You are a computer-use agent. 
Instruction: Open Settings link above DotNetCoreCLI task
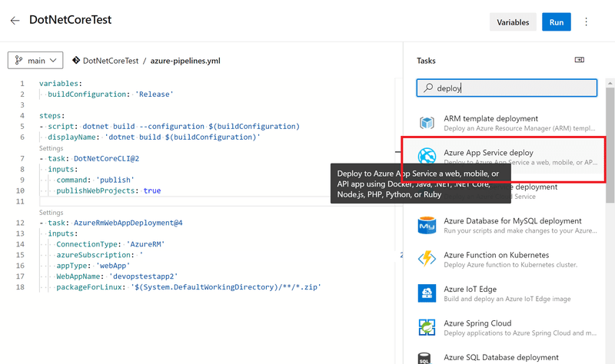point(51,148)
